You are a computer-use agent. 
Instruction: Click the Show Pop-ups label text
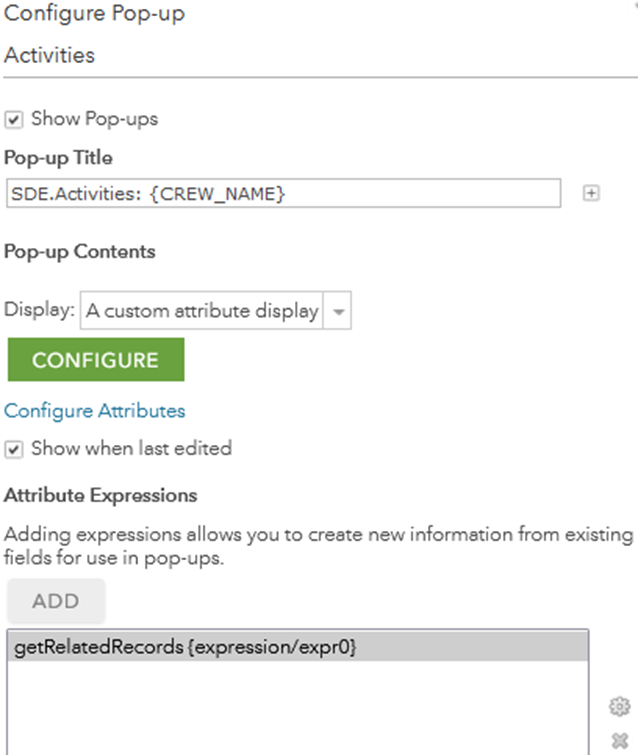pyautogui.click(x=94, y=119)
